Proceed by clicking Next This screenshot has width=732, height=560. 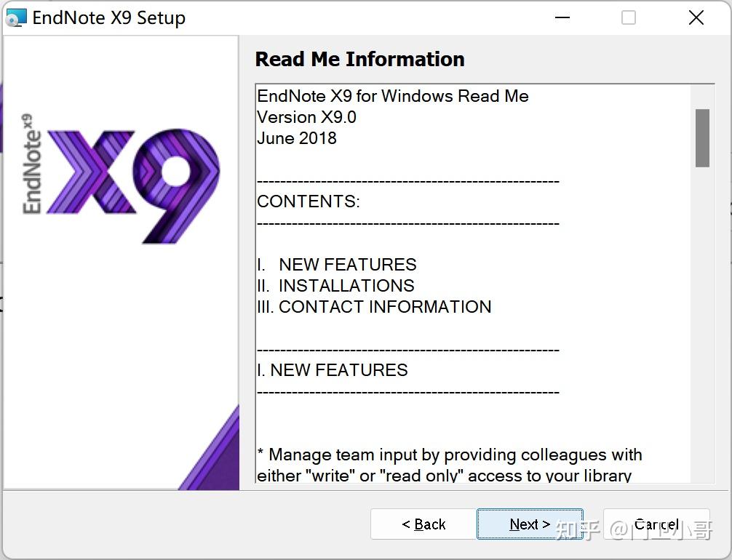[530, 524]
